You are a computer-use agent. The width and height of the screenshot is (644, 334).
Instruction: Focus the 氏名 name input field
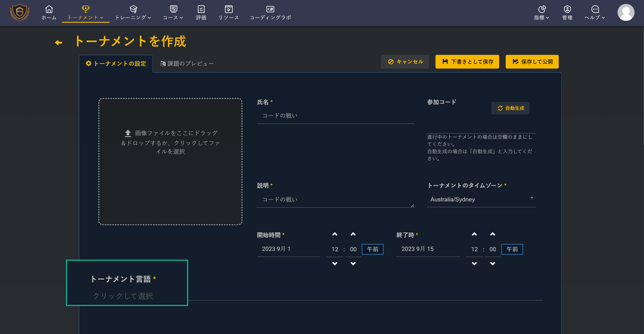[336, 116]
